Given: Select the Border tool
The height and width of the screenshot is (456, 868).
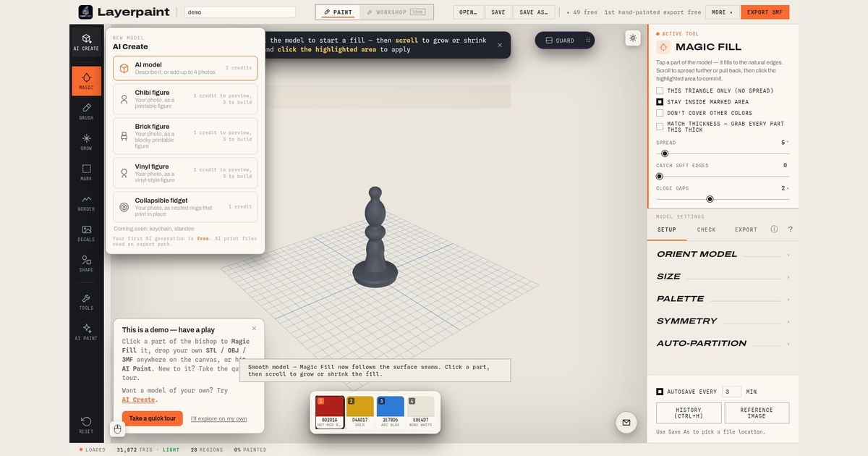Looking at the screenshot, I should [x=86, y=203].
